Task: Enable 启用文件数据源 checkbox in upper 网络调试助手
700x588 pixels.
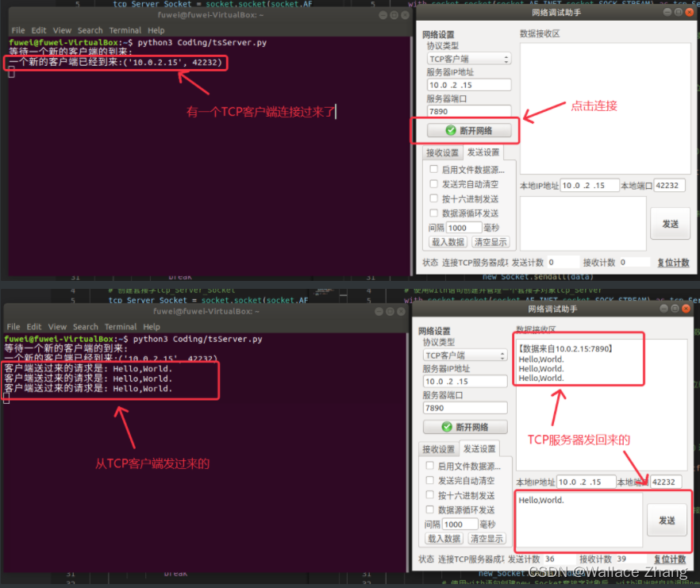Action: 433,169
